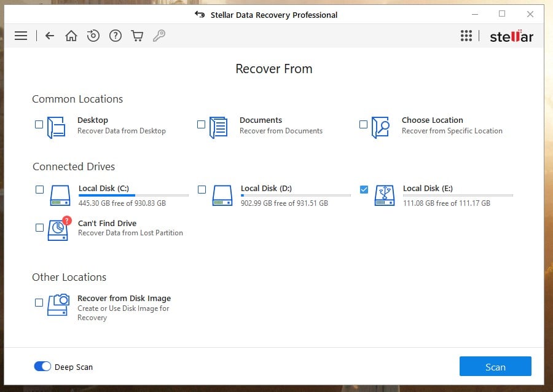Screen dimensions: 553x392
Task: Check the Choose Location checkbox
Action: [363, 124]
